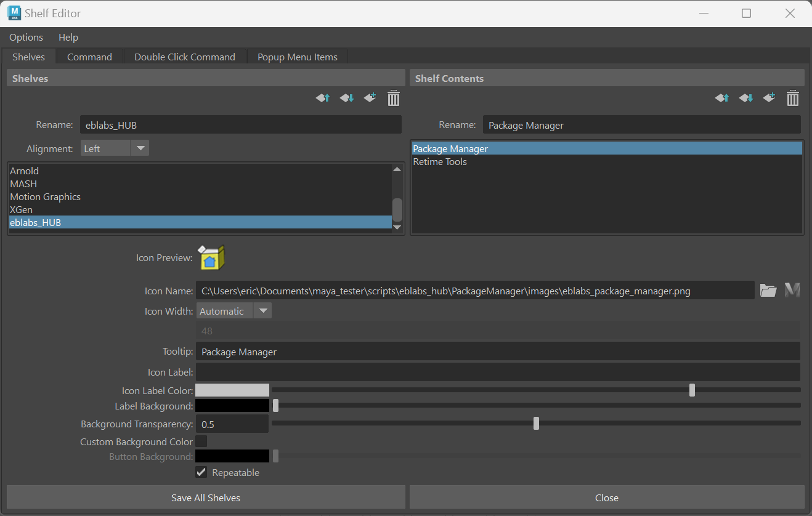Screen dimensions: 812x516
Task: Switch to the Popup Menu Items tab
Action: pyautogui.click(x=298, y=57)
